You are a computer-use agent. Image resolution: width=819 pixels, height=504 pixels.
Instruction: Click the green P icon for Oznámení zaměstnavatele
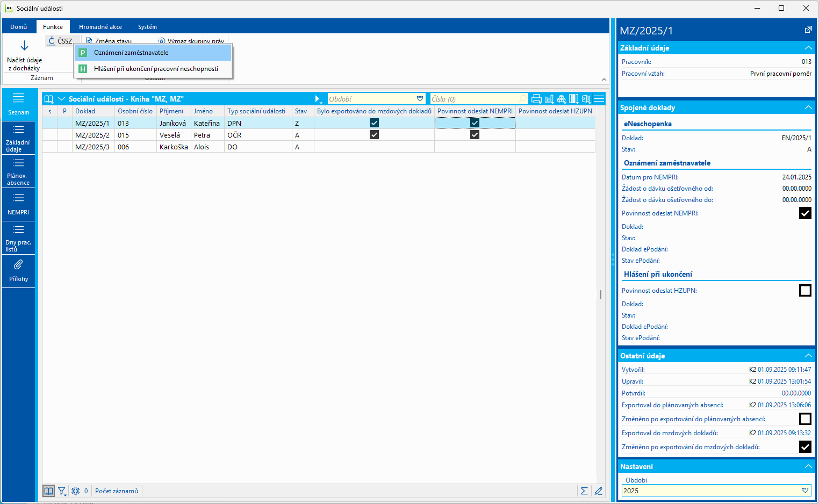point(83,53)
